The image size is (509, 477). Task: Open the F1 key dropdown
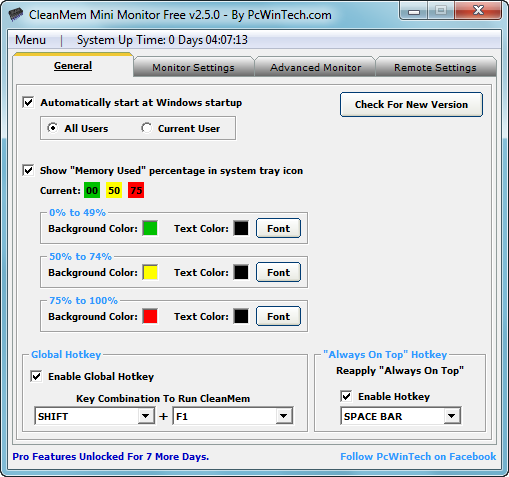pos(284,416)
